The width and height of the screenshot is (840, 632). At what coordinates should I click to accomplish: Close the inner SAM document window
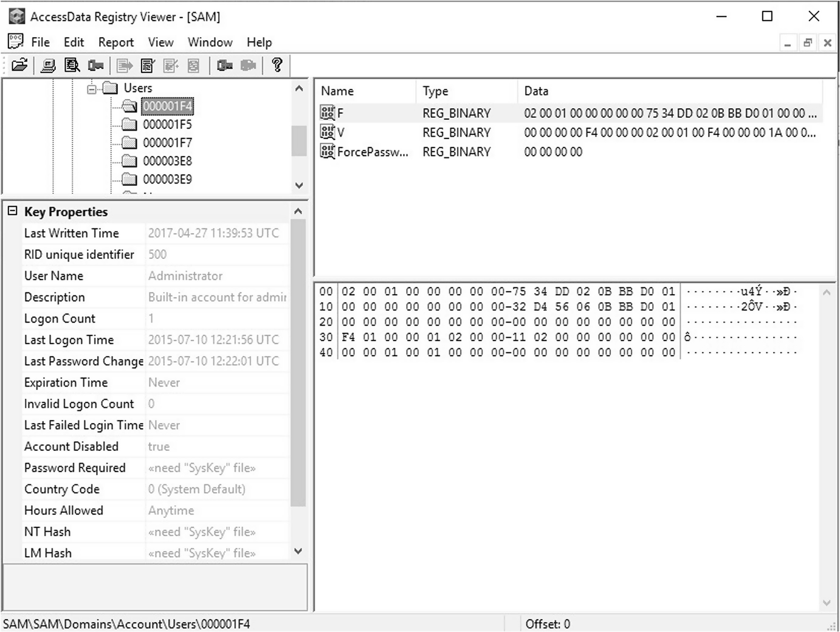(827, 43)
